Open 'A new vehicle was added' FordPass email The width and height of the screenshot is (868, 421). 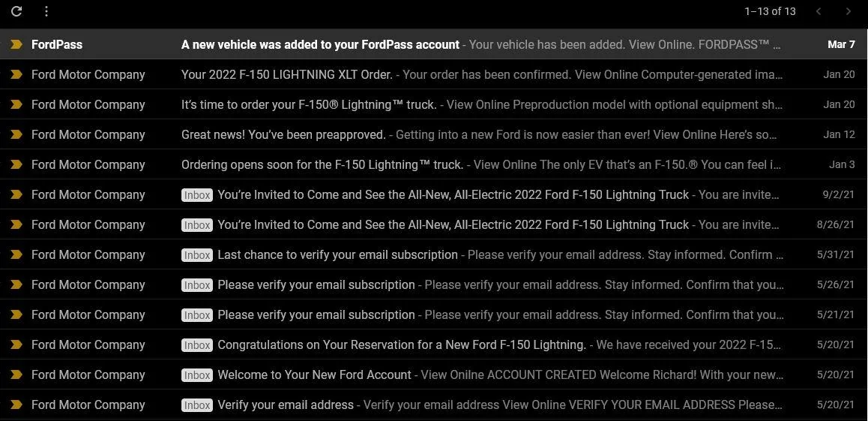pos(320,44)
